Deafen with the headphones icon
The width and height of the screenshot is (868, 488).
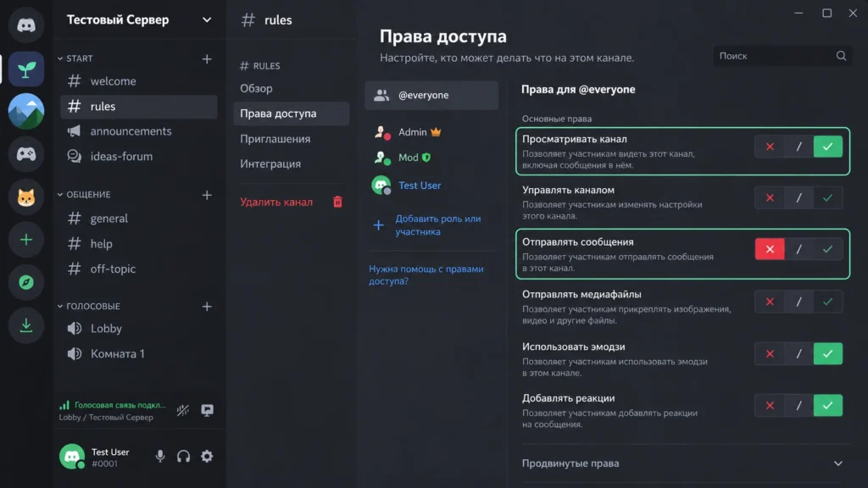click(x=183, y=456)
